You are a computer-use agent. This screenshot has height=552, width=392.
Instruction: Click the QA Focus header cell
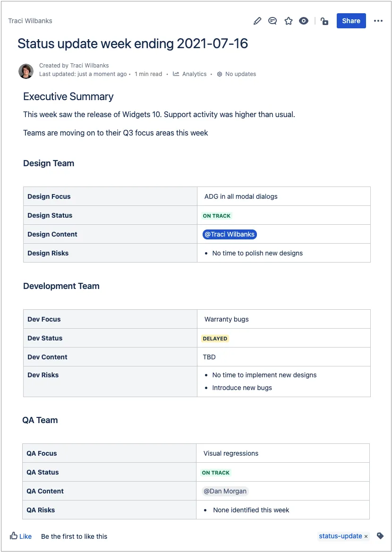coord(109,453)
